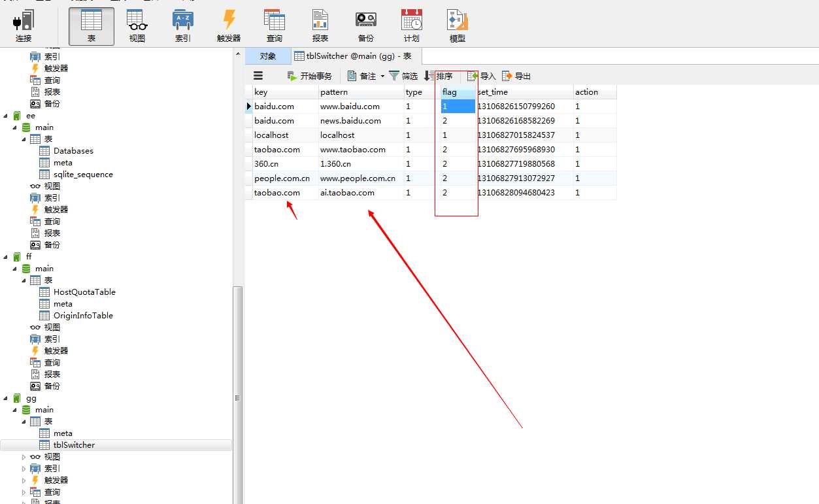Click the pattern column header

tap(361, 92)
